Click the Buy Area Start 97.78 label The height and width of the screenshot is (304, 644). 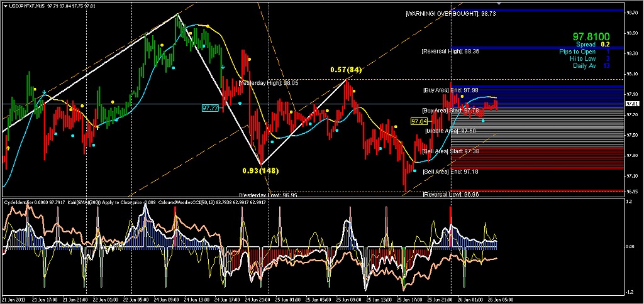[450, 111]
